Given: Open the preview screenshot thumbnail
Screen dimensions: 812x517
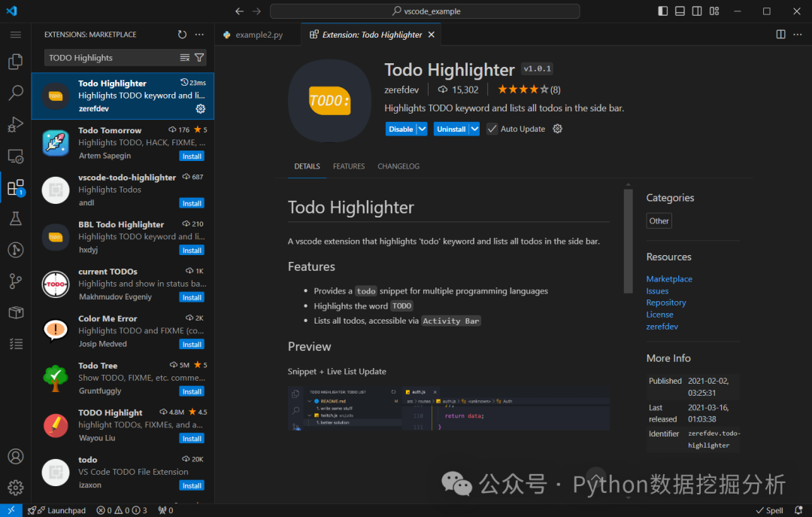Looking at the screenshot, I should pyautogui.click(x=448, y=408).
